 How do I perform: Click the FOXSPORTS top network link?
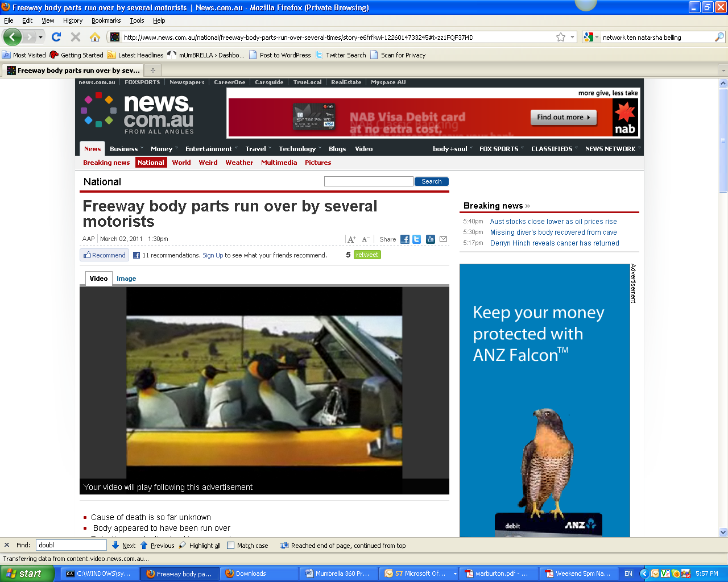(x=142, y=82)
